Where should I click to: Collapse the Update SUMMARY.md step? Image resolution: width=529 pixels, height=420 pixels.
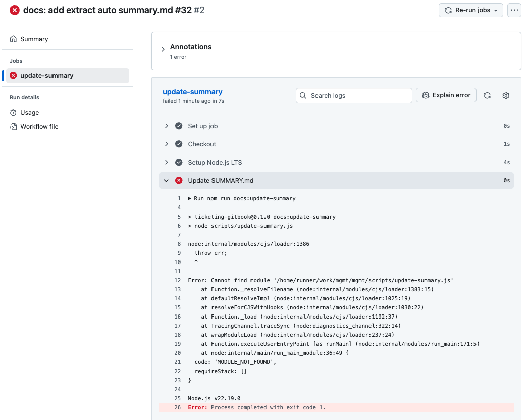[166, 181]
